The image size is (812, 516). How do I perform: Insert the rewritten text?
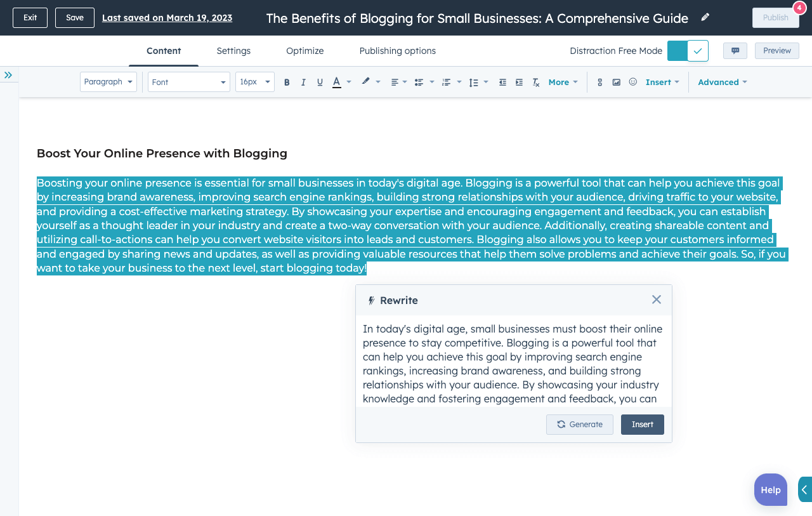tap(642, 425)
